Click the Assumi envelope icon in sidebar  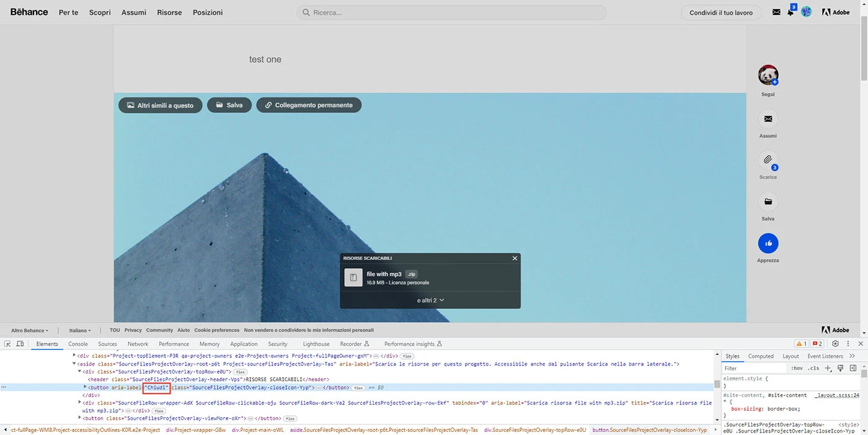click(768, 119)
